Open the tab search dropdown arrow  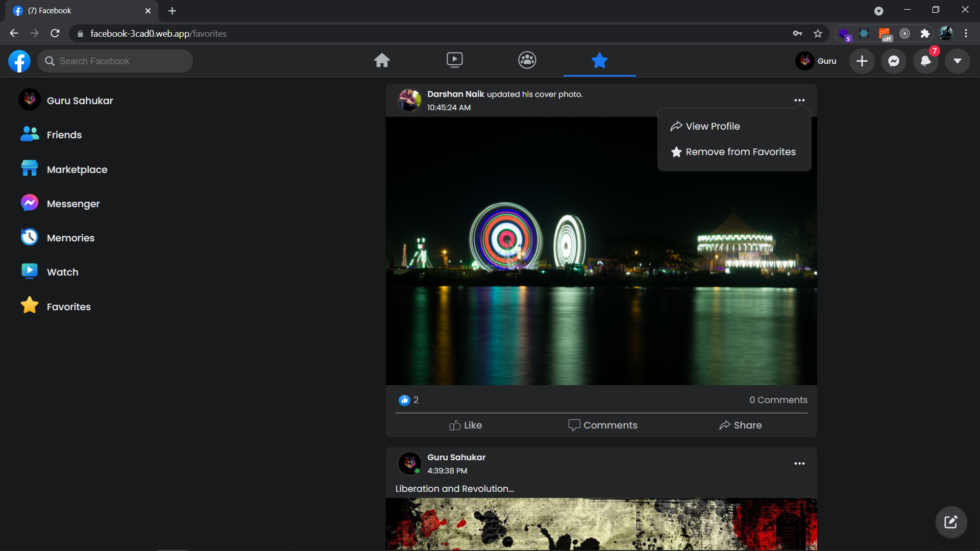click(x=878, y=11)
